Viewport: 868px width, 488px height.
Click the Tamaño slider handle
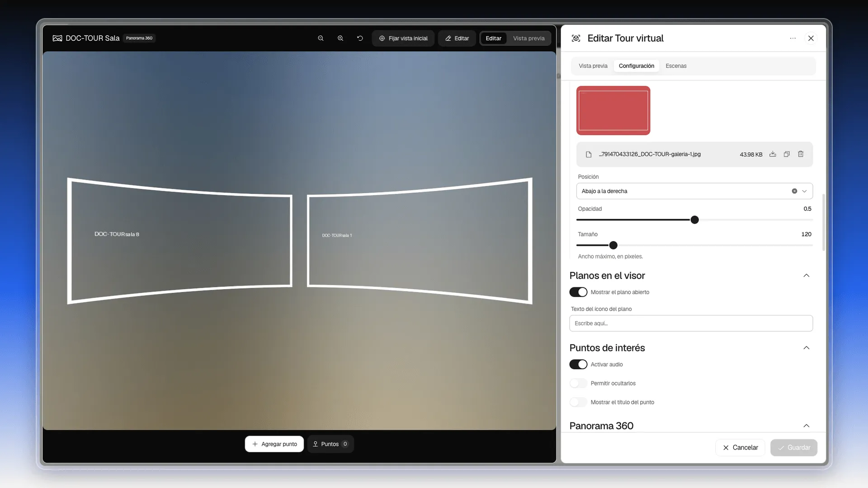613,245
